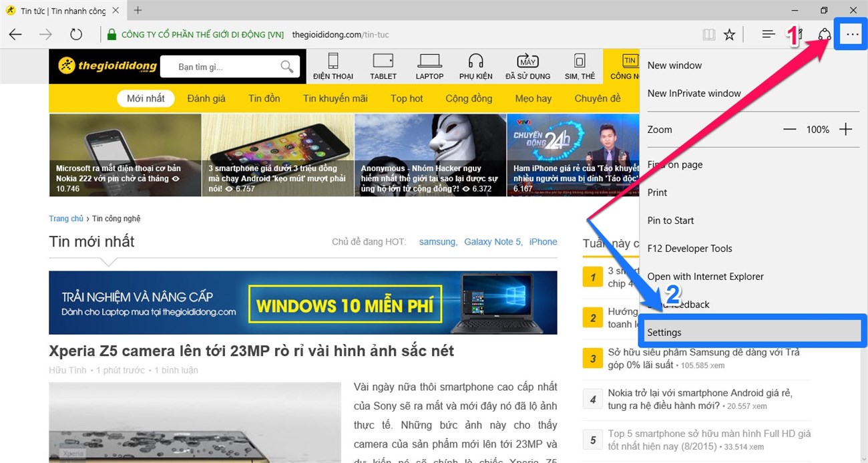Refresh the page with the reload icon

[x=76, y=35]
